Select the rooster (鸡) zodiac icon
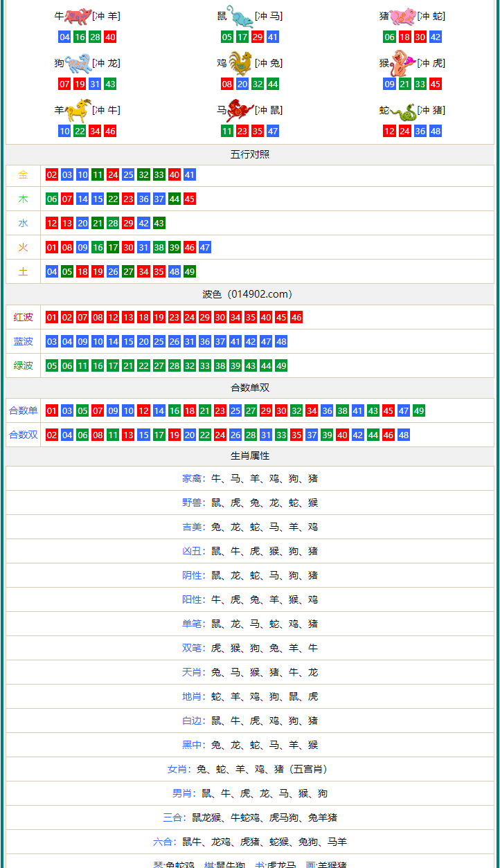This screenshot has width=500, height=868. tap(240, 64)
